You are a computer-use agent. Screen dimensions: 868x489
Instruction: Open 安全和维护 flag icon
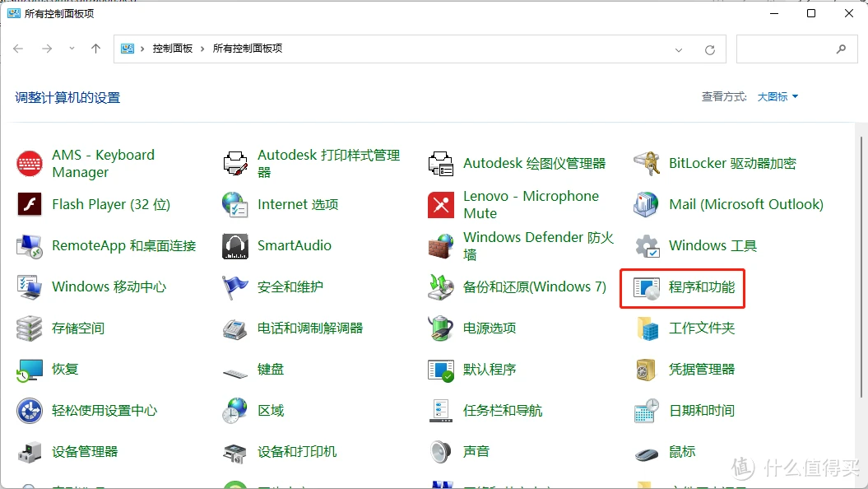point(235,286)
